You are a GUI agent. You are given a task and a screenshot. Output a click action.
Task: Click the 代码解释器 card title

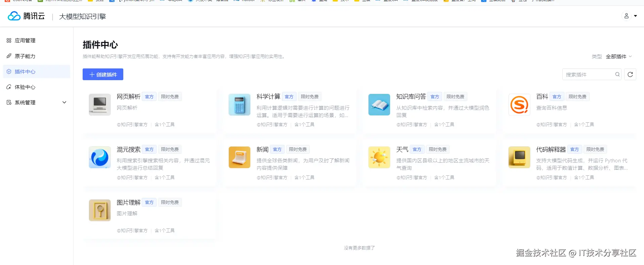[551, 149]
